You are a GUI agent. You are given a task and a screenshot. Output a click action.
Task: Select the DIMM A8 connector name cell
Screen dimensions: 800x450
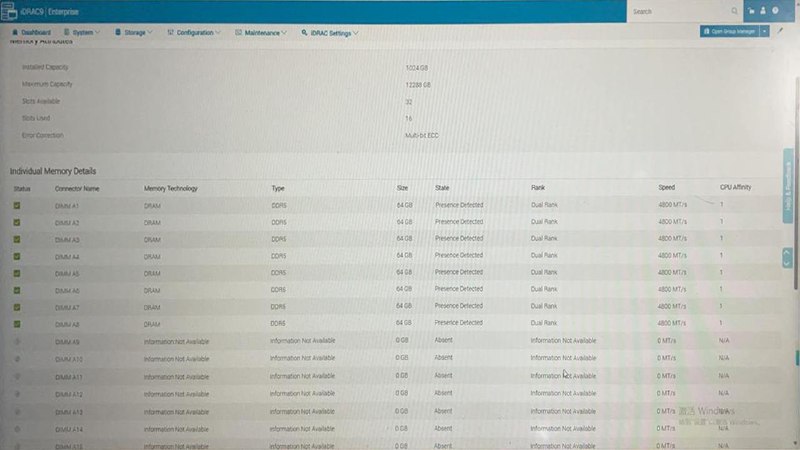[x=67, y=324]
